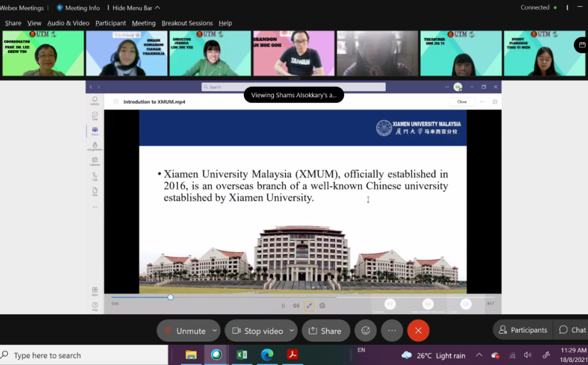This screenshot has width=588, height=365.
Task: Open the more options ellipsis button
Action: (392, 331)
